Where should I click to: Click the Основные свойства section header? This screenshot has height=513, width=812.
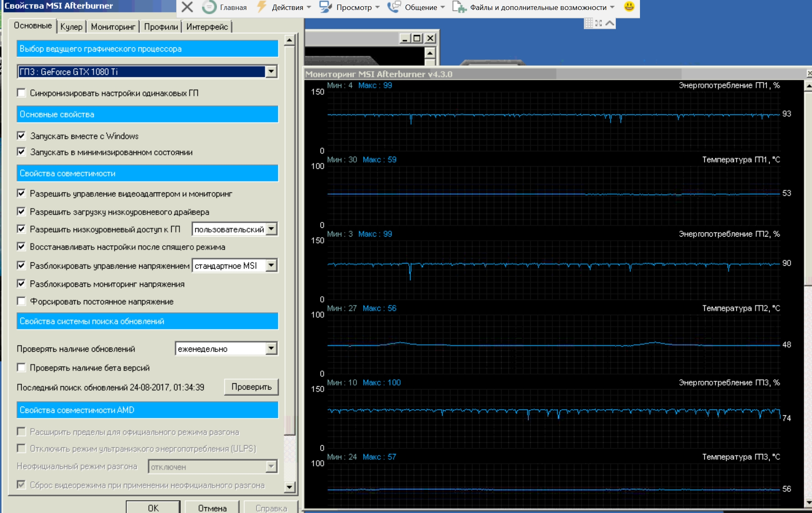(147, 114)
